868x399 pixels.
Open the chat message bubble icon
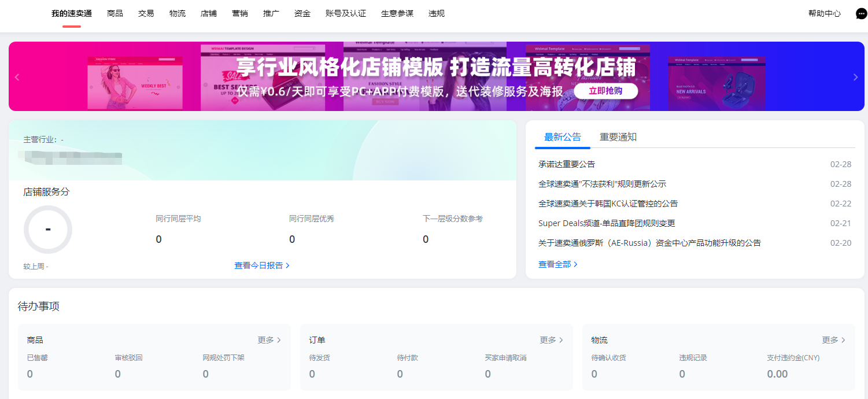tap(860, 13)
